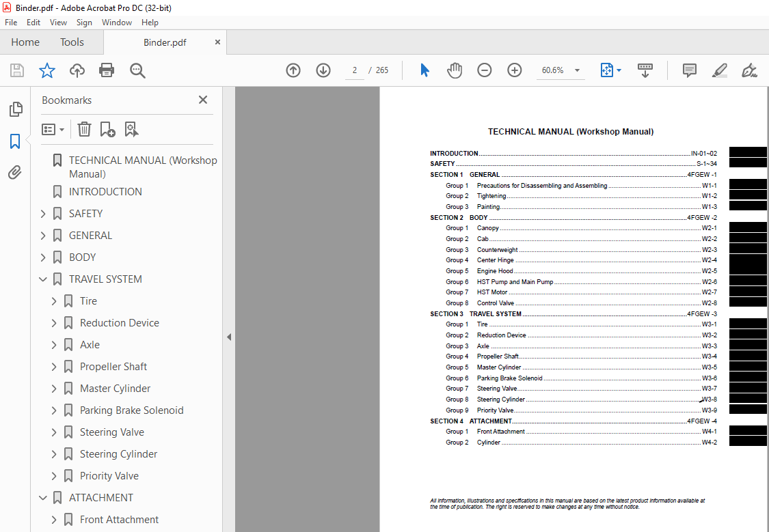Expand the Propeller Shaft bookmark

coord(54,367)
